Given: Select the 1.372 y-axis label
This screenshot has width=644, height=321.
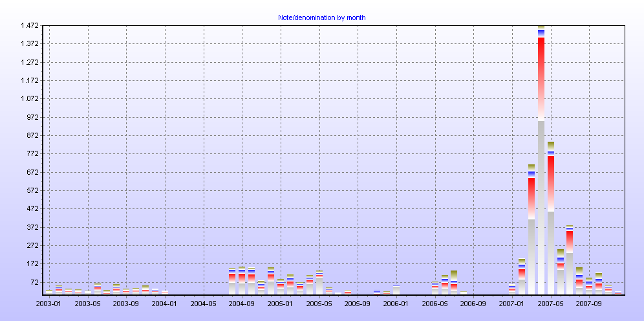Looking at the screenshot, I should point(29,43).
